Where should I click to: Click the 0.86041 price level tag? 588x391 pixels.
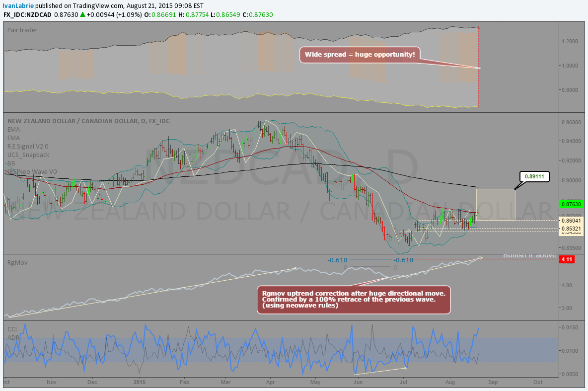[571, 221]
